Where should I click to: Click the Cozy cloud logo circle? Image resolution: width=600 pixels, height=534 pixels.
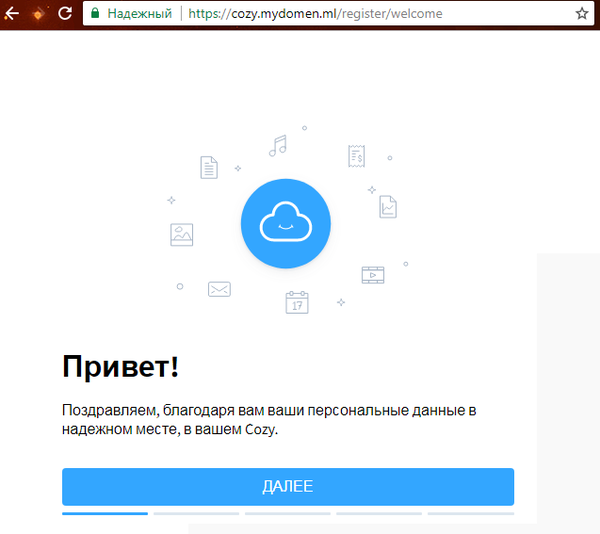point(286,223)
